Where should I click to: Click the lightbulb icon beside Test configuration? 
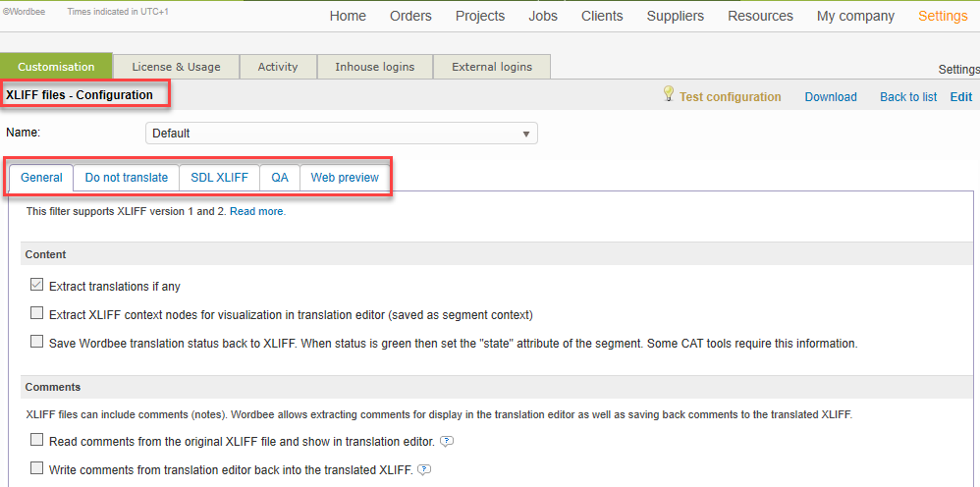tap(669, 94)
